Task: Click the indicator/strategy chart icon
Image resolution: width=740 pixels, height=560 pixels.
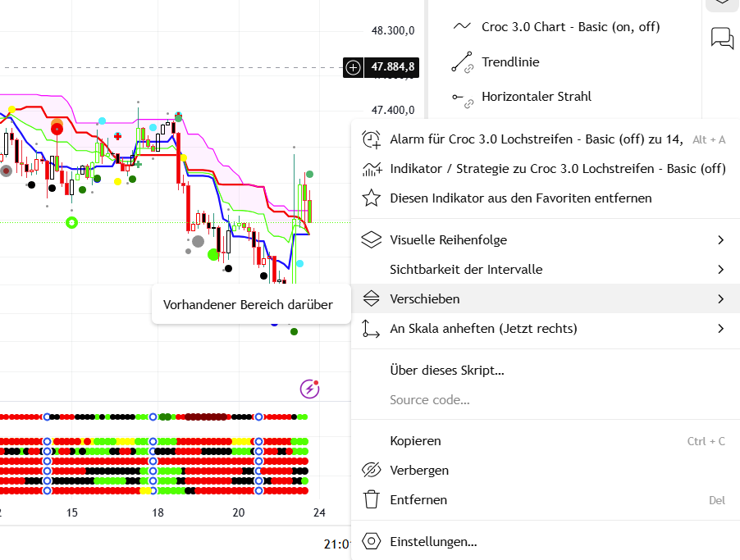Action: (x=372, y=169)
